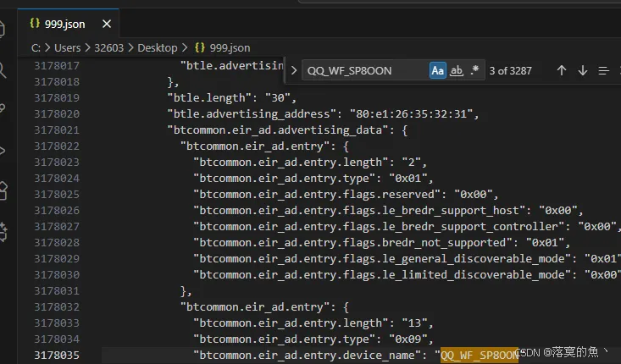The image size is (621, 364).
Task: Click "btcommon.eir_ad.advertising_data" key
Action: click(x=278, y=130)
